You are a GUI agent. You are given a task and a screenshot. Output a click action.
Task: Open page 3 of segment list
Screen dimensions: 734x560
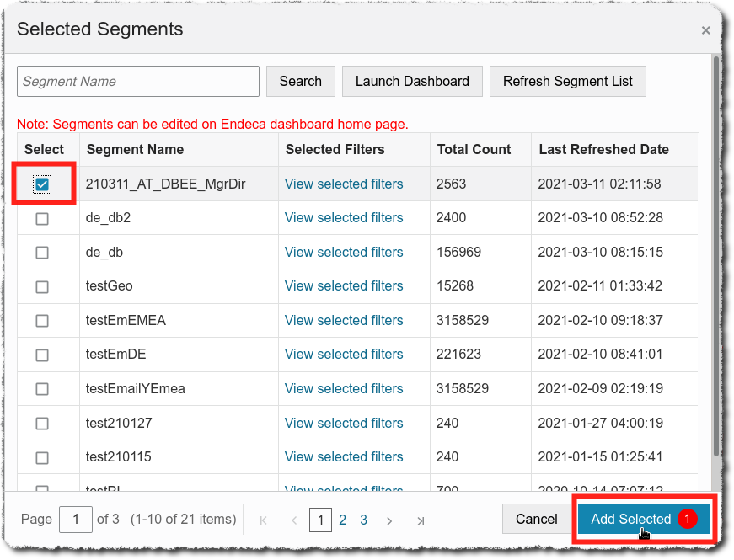click(x=363, y=520)
